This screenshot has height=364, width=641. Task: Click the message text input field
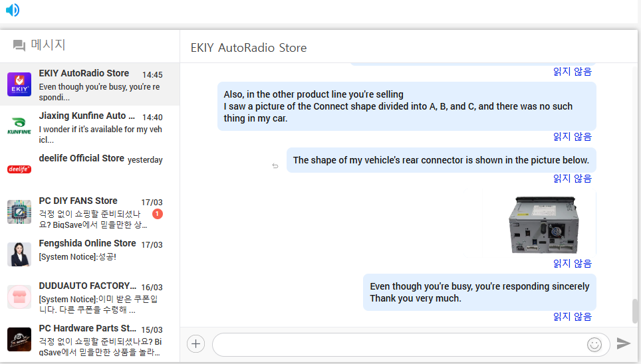(399, 344)
